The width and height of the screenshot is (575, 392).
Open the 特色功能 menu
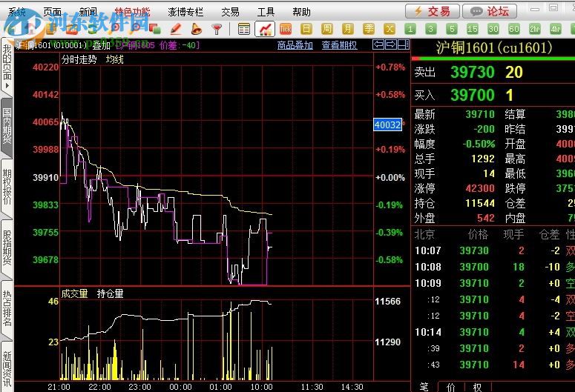tap(132, 12)
